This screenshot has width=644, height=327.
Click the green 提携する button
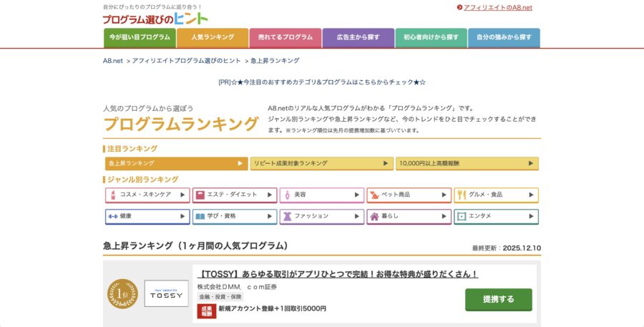pyautogui.click(x=499, y=300)
